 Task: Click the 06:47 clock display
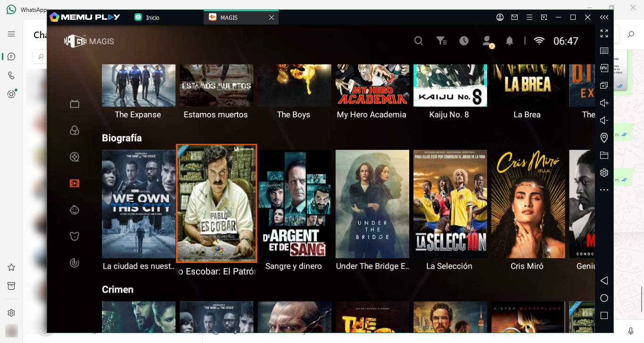coord(566,41)
